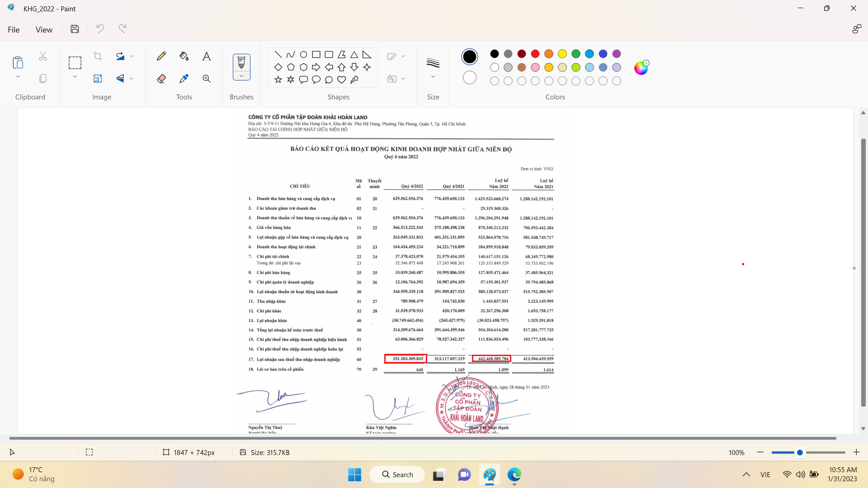Click the Save icon
868x488 pixels.
point(75,29)
